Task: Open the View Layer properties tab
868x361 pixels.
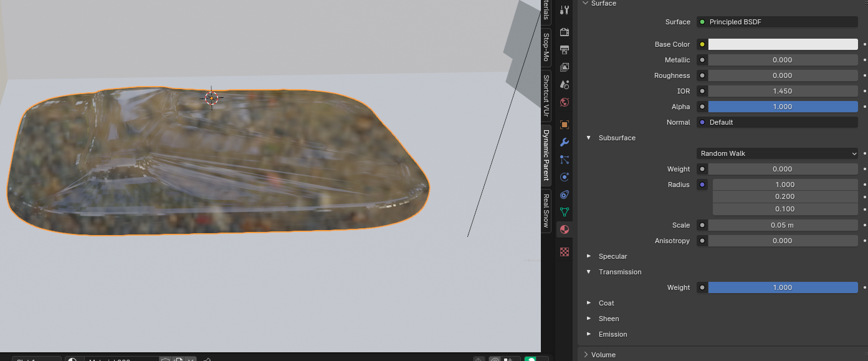Action: tap(565, 67)
